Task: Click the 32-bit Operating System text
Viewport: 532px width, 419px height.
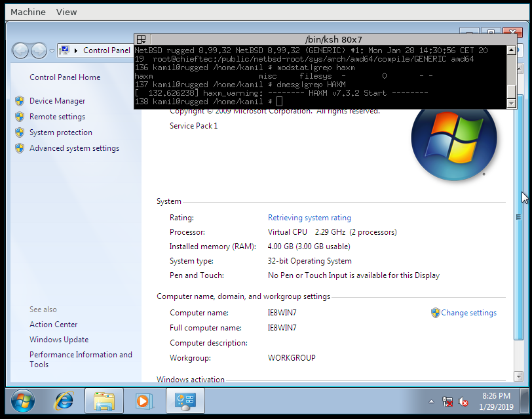Action: tap(309, 261)
